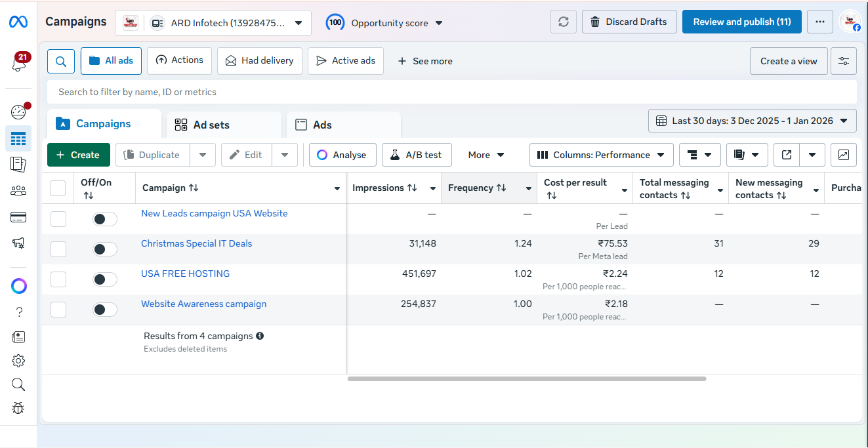Open the notifications bell icon
The image size is (868, 448).
pyautogui.click(x=18, y=64)
